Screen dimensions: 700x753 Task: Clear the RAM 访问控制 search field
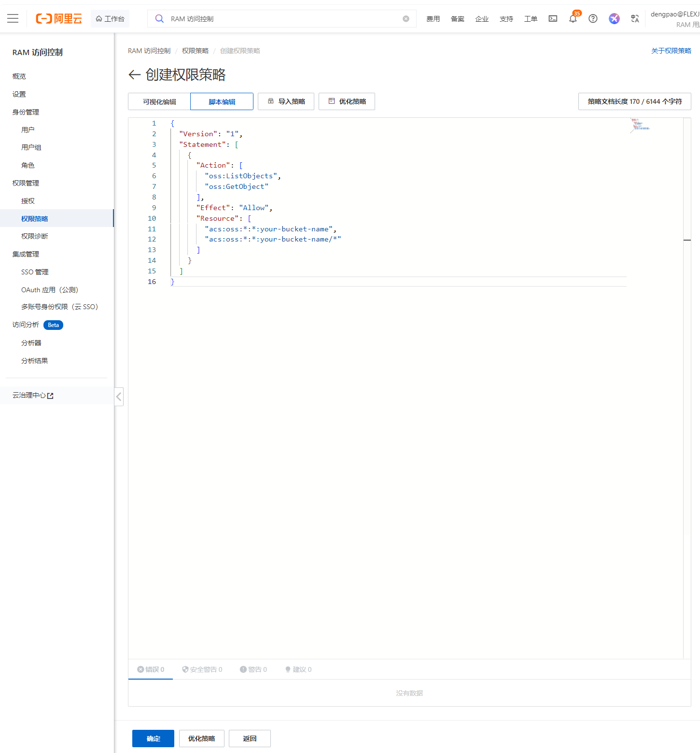coord(406,19)
